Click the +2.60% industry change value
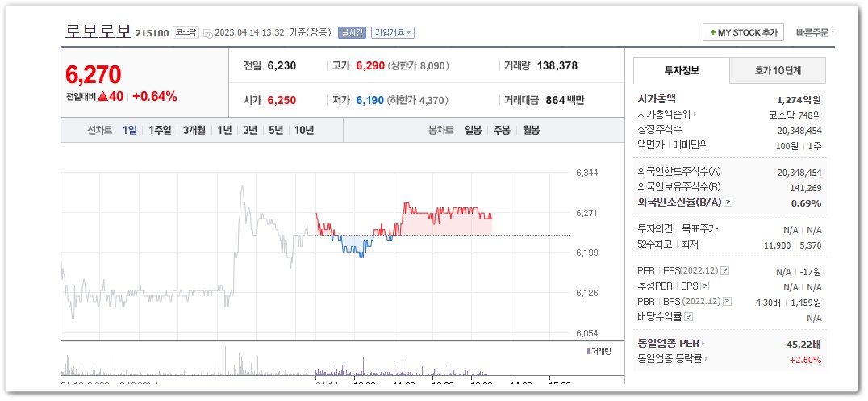The image size is (868, 401). tap(805, 360)
